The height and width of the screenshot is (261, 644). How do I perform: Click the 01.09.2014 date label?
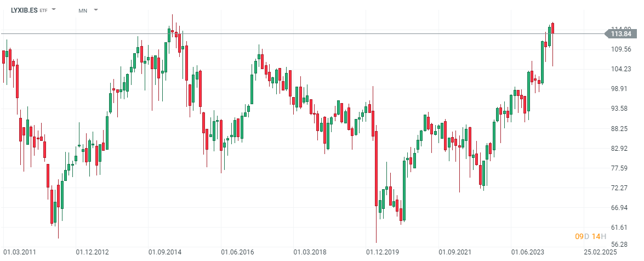click(x=165, y=252)
